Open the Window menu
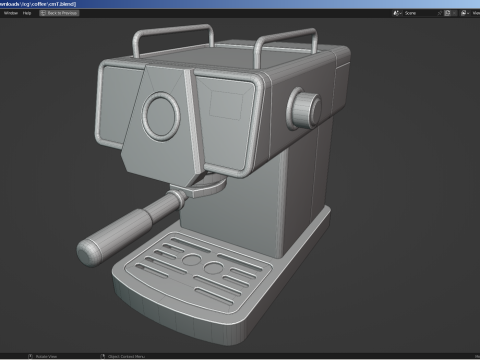Viewport: 480px width, 360px height. coord(11,13)
